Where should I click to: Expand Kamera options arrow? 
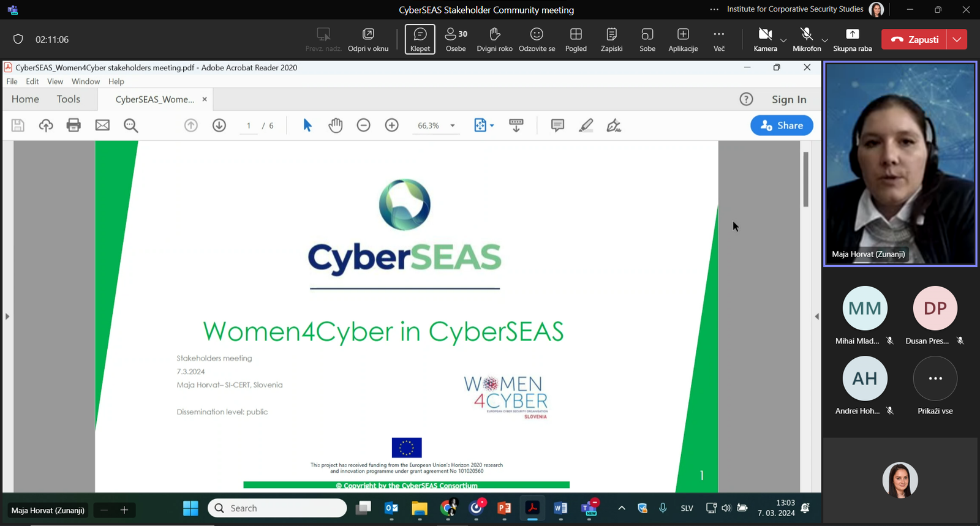783,40
